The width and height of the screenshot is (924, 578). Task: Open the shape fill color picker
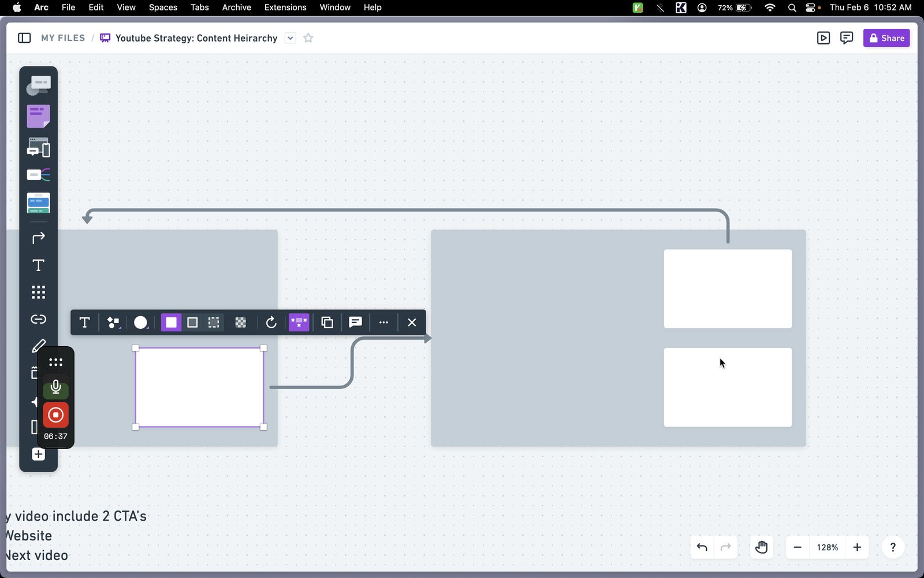pyautogui.click(x=141, y=323)
